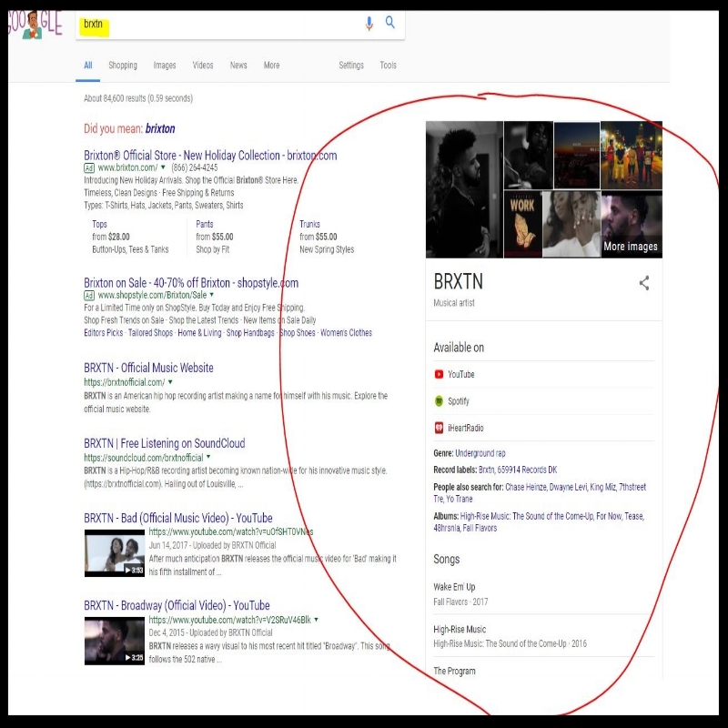728x728 pixels.
Task: Click the Chase Heinze related search link
Action: pyautogui.click(x=526, y=487)
